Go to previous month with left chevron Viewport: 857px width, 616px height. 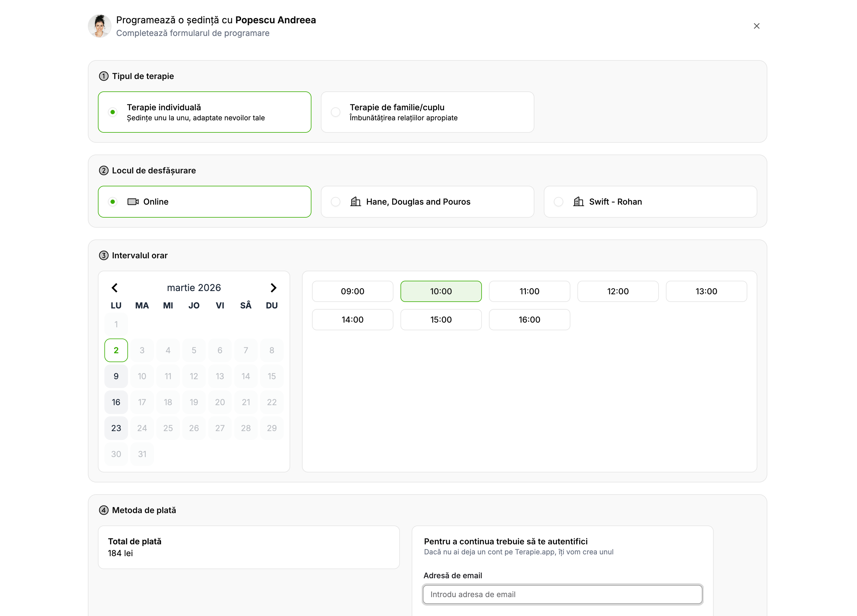(x=115, y=288)
